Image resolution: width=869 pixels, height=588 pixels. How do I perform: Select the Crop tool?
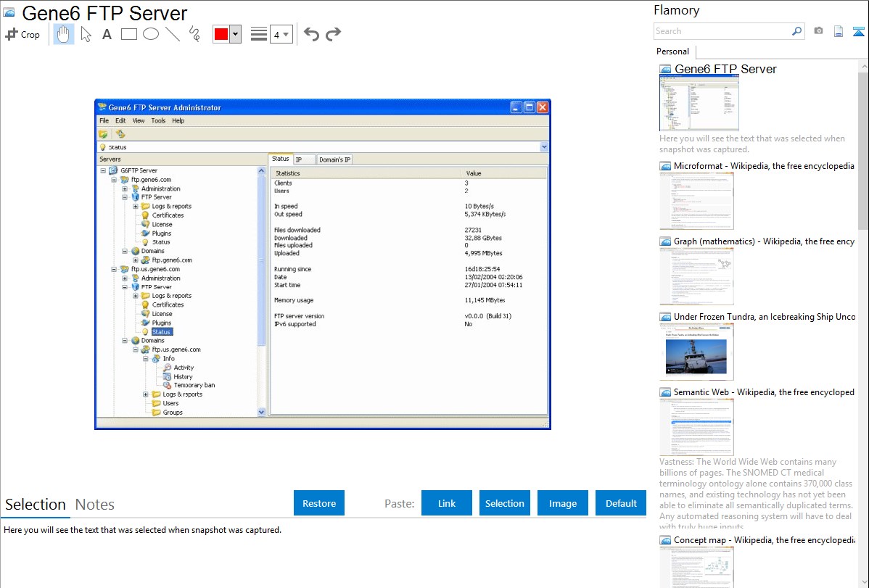click(22, 34)
